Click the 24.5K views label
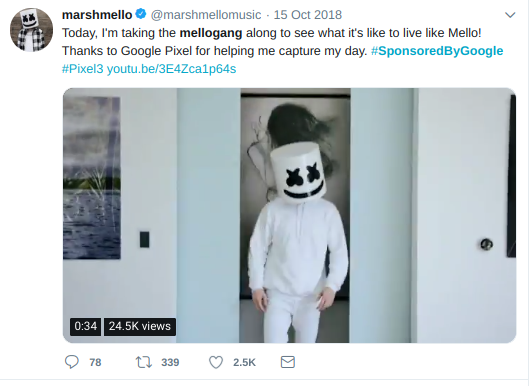 coord(140,326)
